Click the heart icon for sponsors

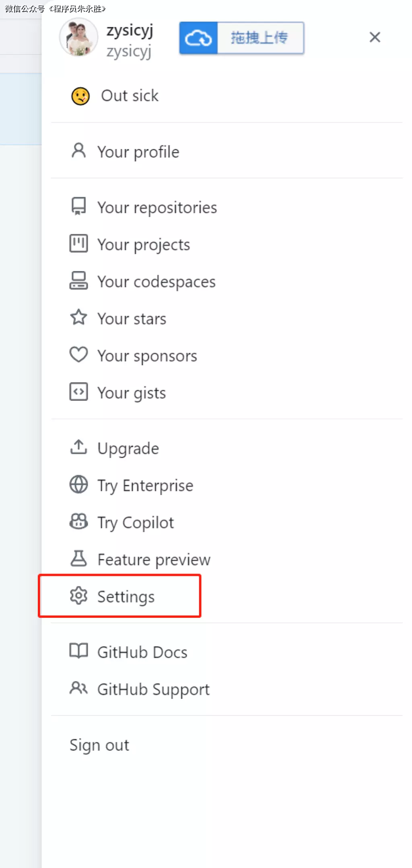click(x=78, y=355)
